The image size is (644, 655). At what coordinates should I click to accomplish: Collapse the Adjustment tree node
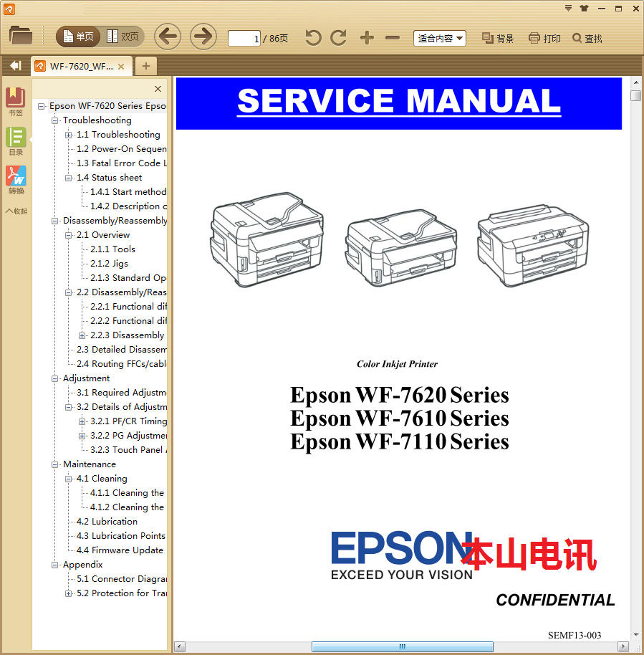pyautogui.click(x=54, y=378)
